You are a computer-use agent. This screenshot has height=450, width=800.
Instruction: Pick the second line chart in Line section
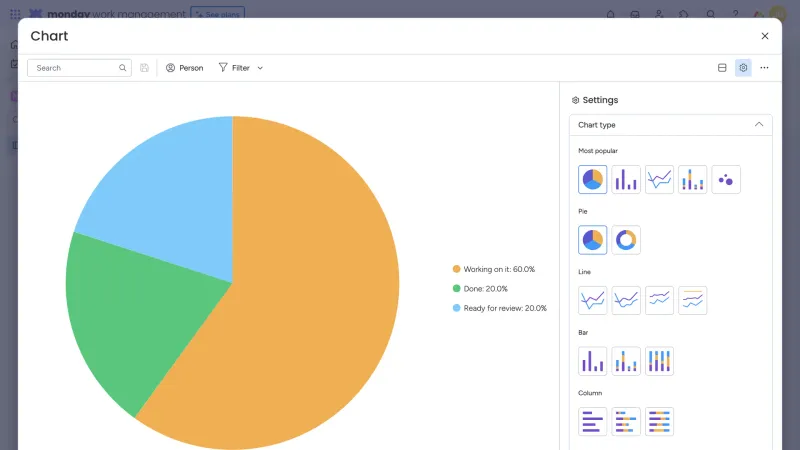tap(626, 301)
